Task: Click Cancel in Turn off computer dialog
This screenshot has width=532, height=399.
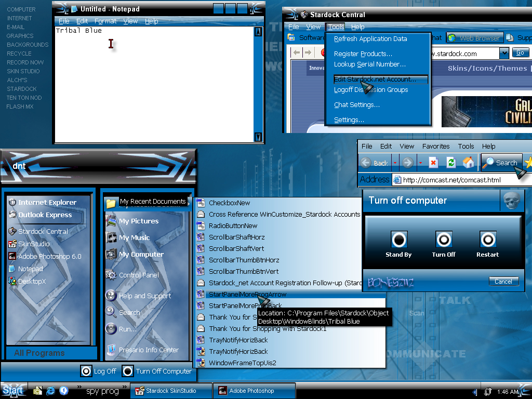Action: pyautogui.click(x=503, y=281)
